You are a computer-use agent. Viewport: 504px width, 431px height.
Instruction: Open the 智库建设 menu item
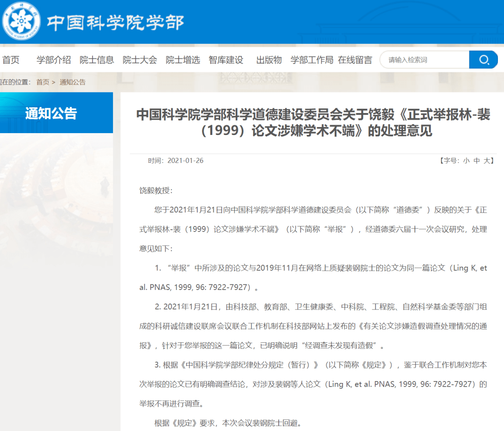point(226,60)
